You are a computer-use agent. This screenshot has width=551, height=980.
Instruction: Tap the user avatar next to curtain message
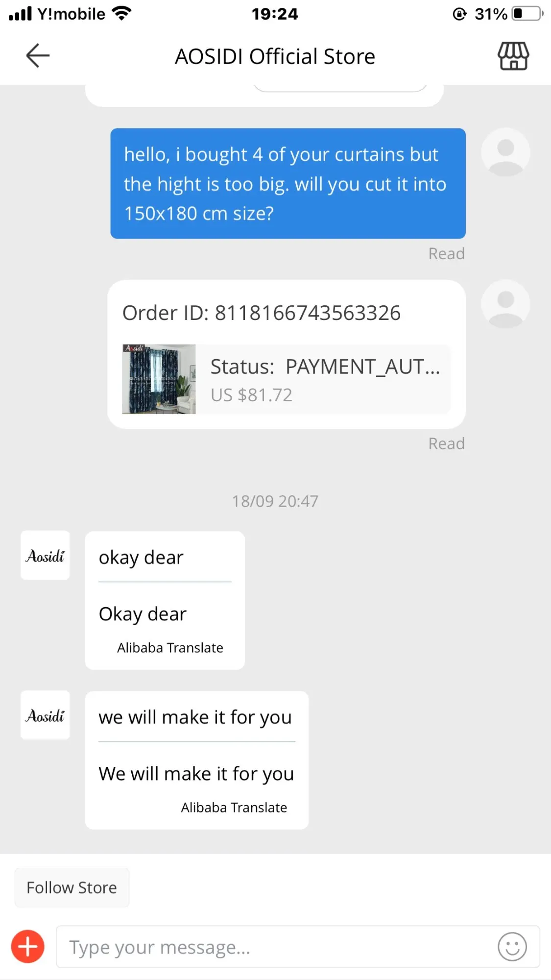pyautogui.click(x=505, y=152)
